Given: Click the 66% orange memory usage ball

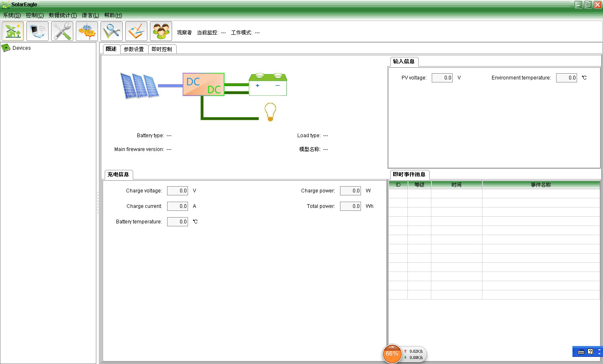Looking at the screenshot, I should coord(392,354).
